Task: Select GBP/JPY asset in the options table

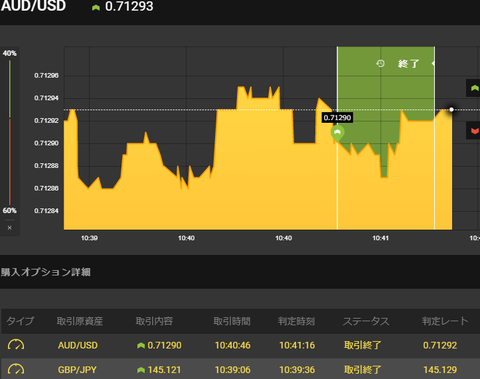Action: tap(77, 370)
